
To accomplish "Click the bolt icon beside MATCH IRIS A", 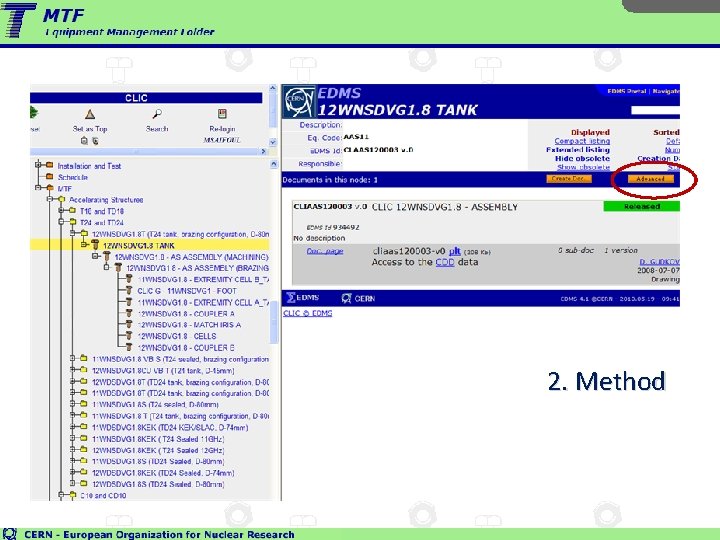I will click(x=129, y=324).
